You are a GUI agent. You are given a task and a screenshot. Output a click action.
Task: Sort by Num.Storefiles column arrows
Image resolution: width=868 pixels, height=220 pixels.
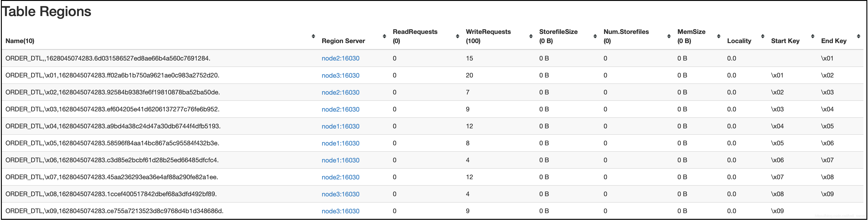tap(669, 36)
